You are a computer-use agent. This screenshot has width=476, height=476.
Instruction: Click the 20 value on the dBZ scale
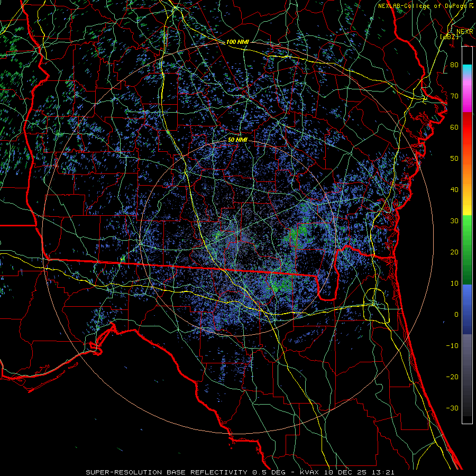coord(454,252)
